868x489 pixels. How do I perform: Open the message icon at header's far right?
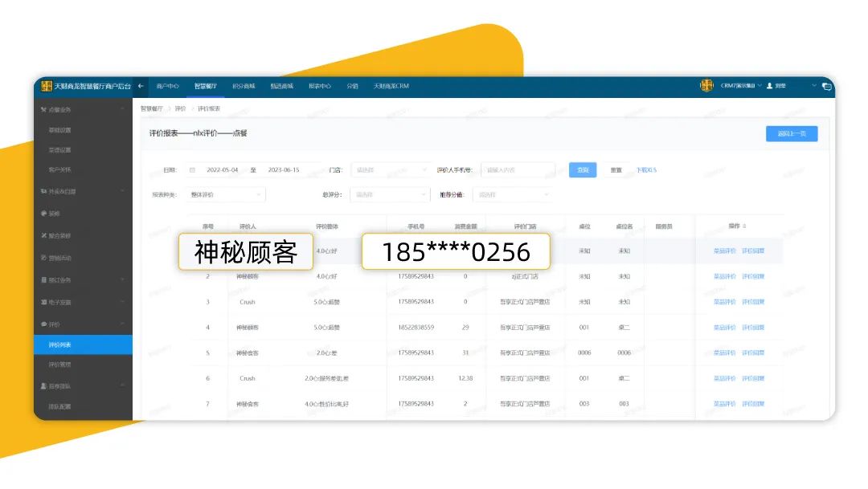click(x=826, y=86)
